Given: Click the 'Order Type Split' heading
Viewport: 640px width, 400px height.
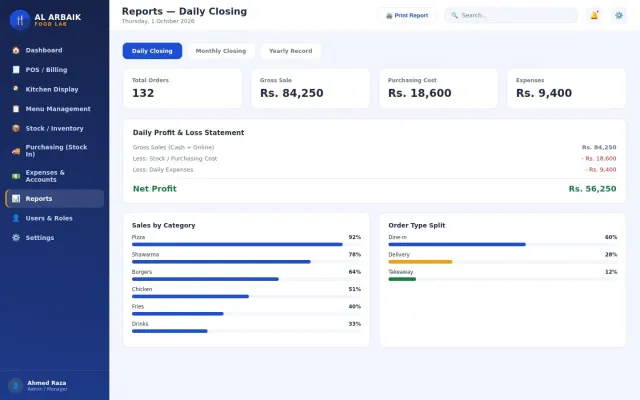Looking at the screenshot, I should [x=416, y=225].
